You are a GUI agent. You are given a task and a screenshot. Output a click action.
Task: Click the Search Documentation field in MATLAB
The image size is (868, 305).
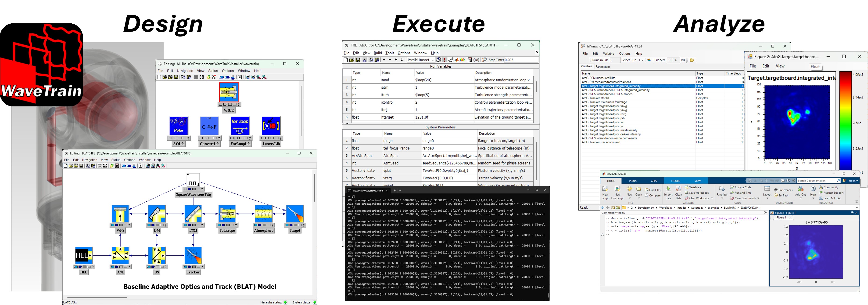click(x=818, y=181)
